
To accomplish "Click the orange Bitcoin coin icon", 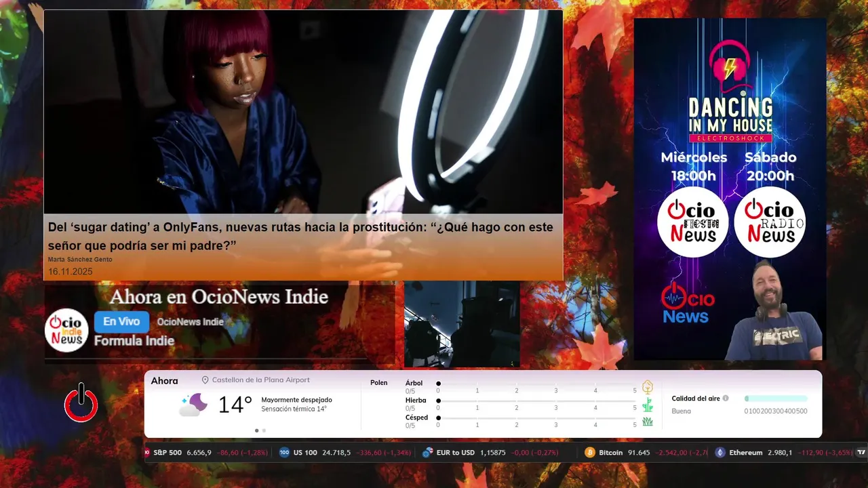I will [590, 452].
